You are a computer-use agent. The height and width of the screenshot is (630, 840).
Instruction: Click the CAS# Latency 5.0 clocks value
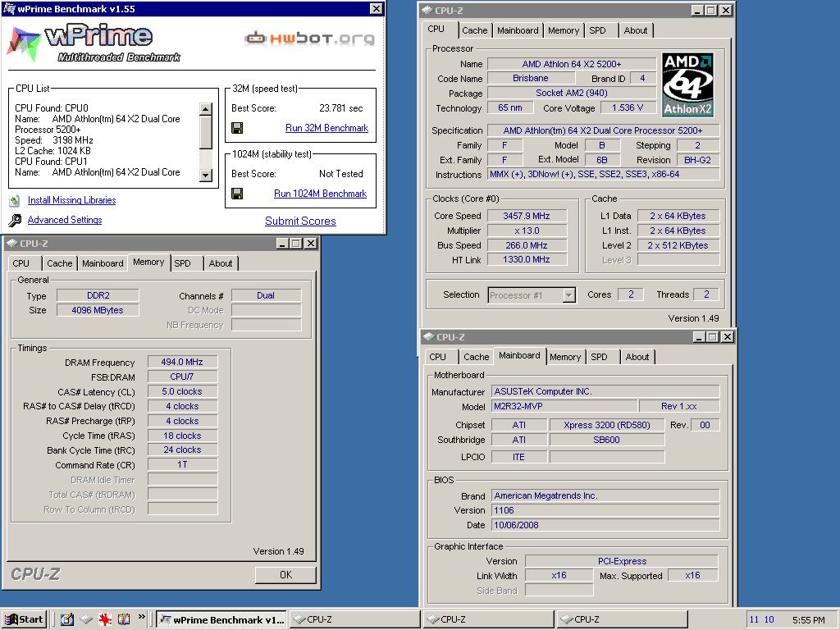(x=182, y=391)
